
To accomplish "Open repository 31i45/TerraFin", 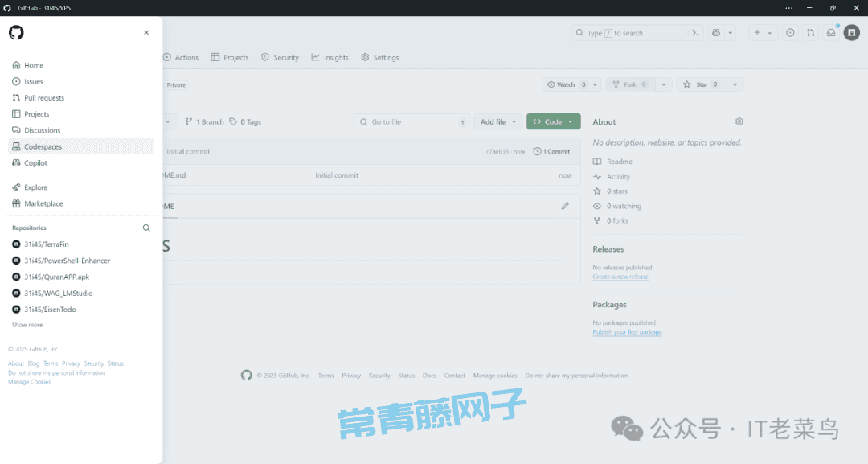I will click(x=46, y=244).
